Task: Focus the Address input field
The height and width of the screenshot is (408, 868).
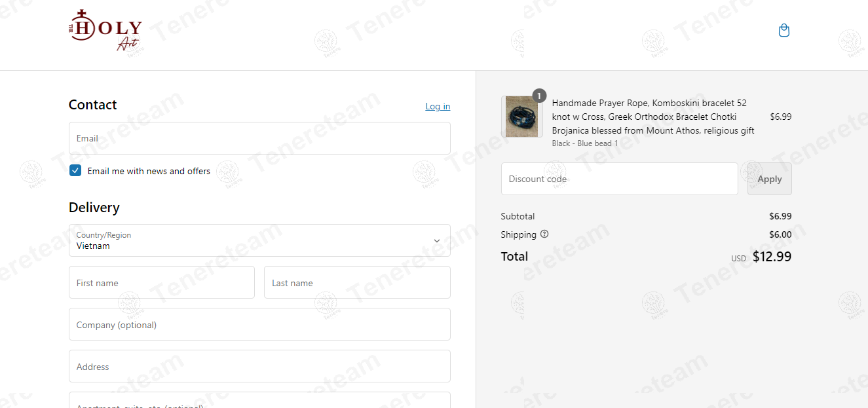Action: (x=259, y=366)
